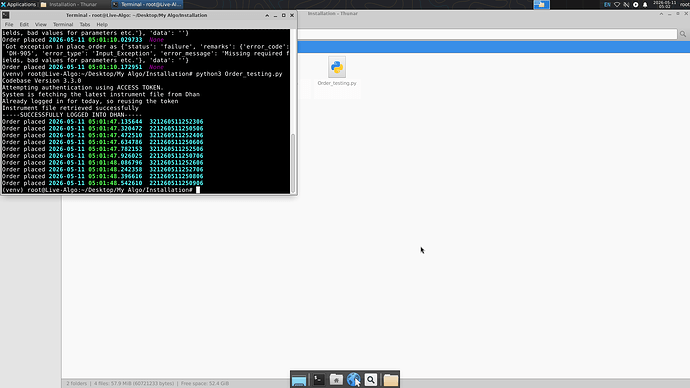Open the Applications menu in top panel
The height and width of the screenshot is (388, 690).
tap(18, 4)
